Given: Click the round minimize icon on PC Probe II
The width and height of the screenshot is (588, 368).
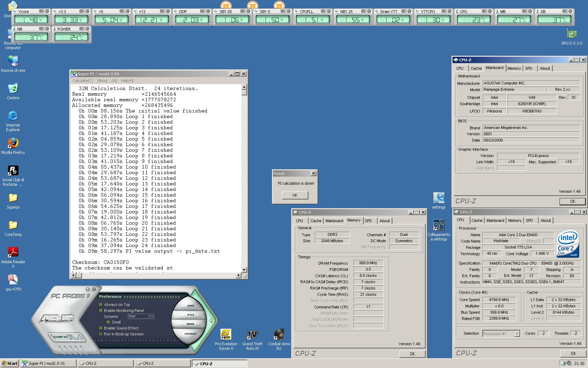Looking at the screenshot, I should 88,289.
